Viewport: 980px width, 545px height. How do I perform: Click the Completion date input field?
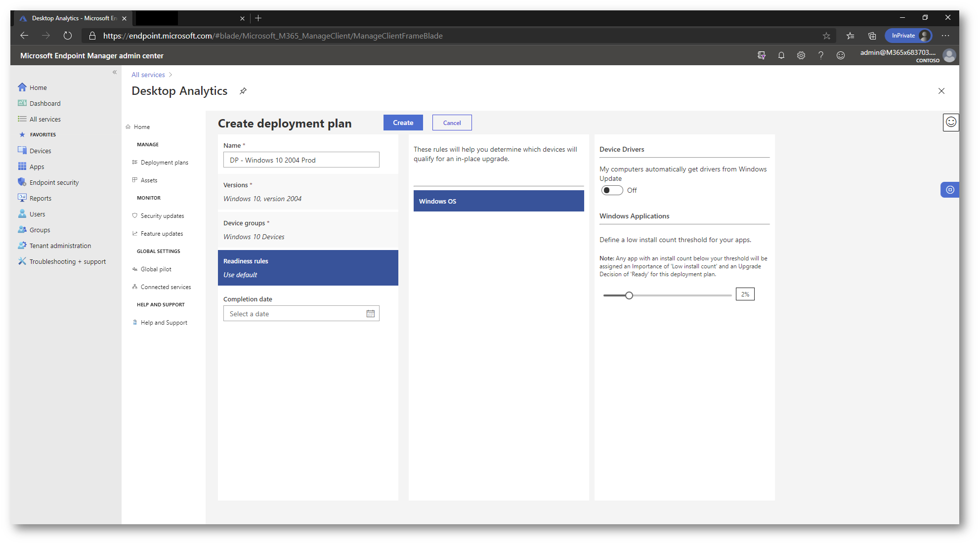[x=301, y=314]
